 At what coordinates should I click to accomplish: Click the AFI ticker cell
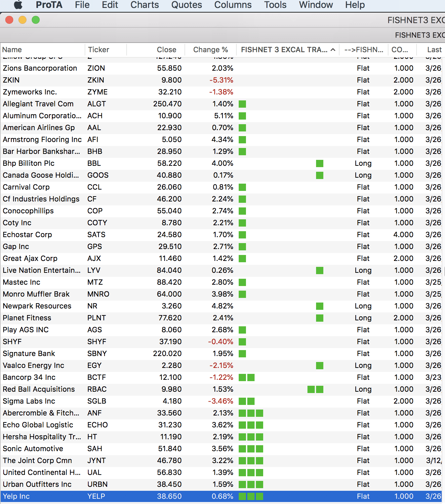tap(93, 140)
